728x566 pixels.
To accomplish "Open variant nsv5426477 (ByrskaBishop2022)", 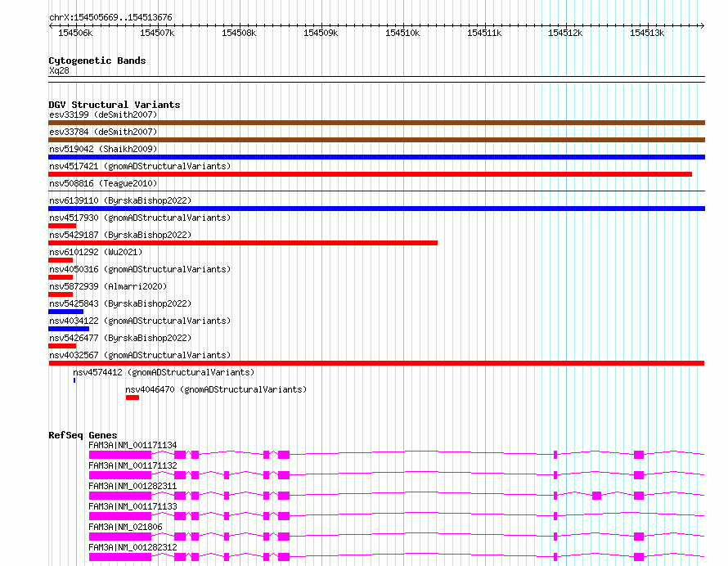I will click(120, 338).
